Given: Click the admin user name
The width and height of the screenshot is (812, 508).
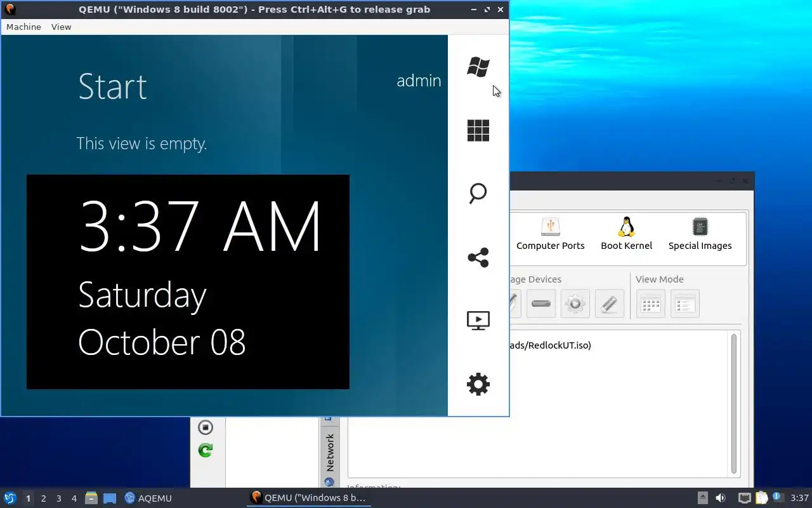Looking at the screenshot, I should tap(419, 81).
